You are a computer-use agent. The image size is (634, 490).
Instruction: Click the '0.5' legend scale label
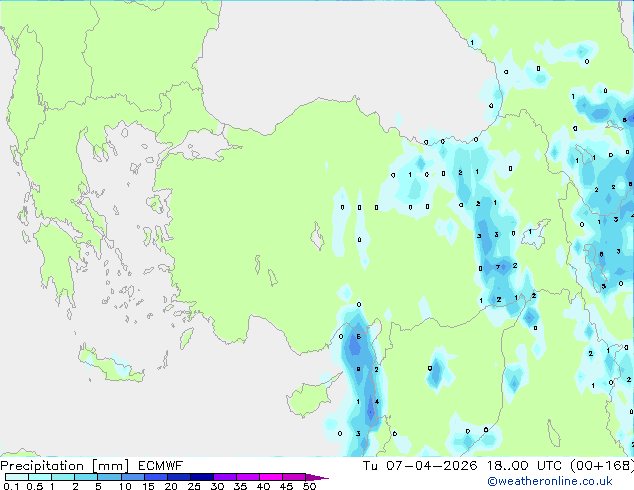[x=34, y=486]
